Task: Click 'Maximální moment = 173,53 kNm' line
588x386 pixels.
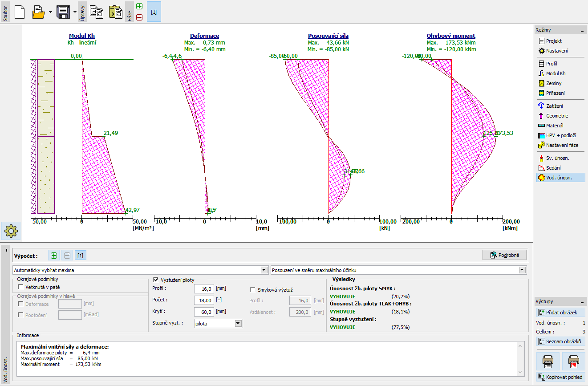Action: [x=61, y=364]
